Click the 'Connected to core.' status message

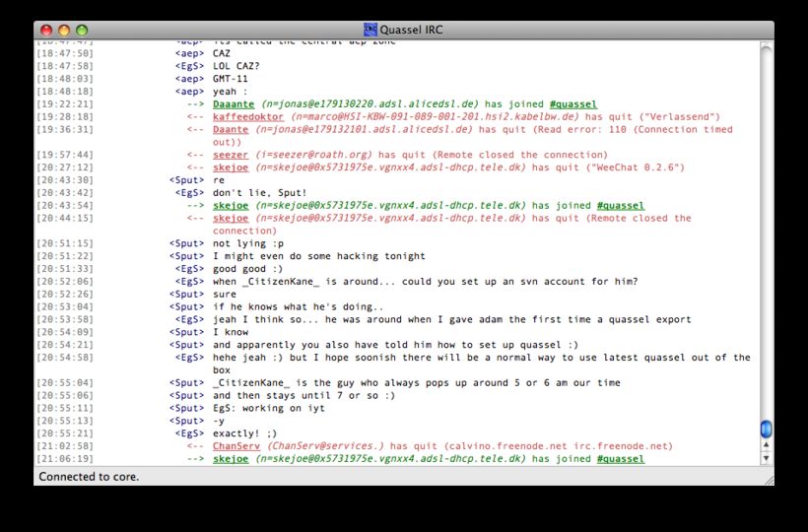(x=89, y=477)
